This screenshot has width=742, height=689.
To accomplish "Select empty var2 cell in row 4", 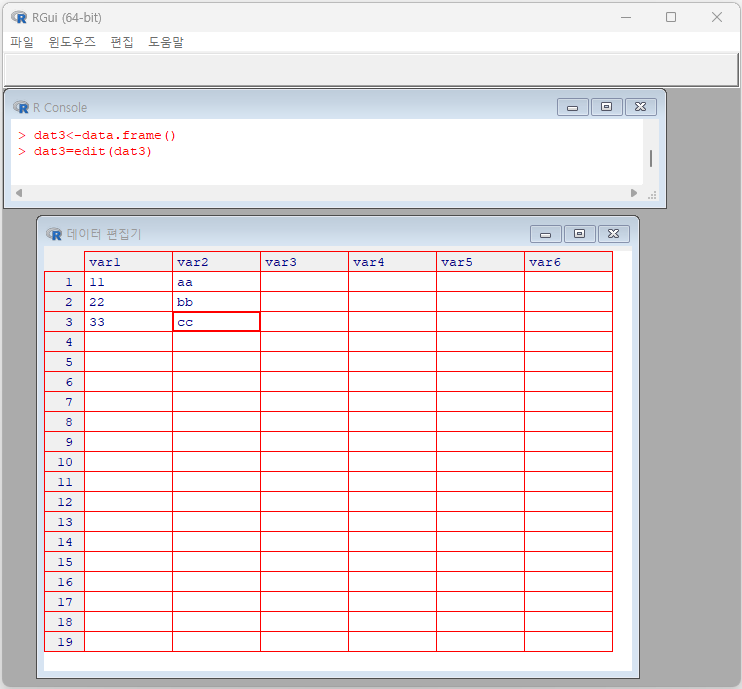I will [216, 342].
